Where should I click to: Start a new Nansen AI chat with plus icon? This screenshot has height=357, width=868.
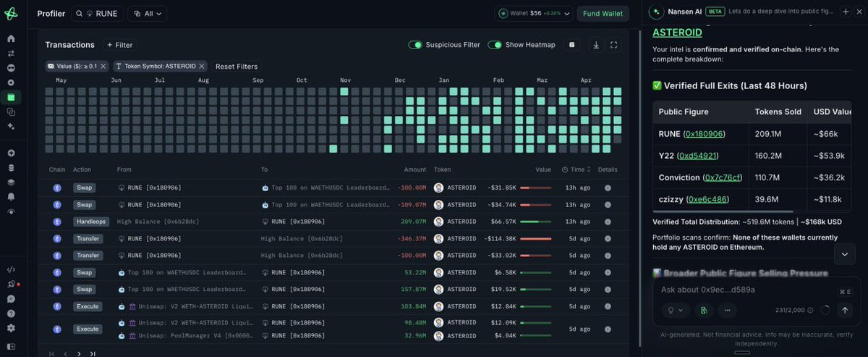[x=846, y=12]
